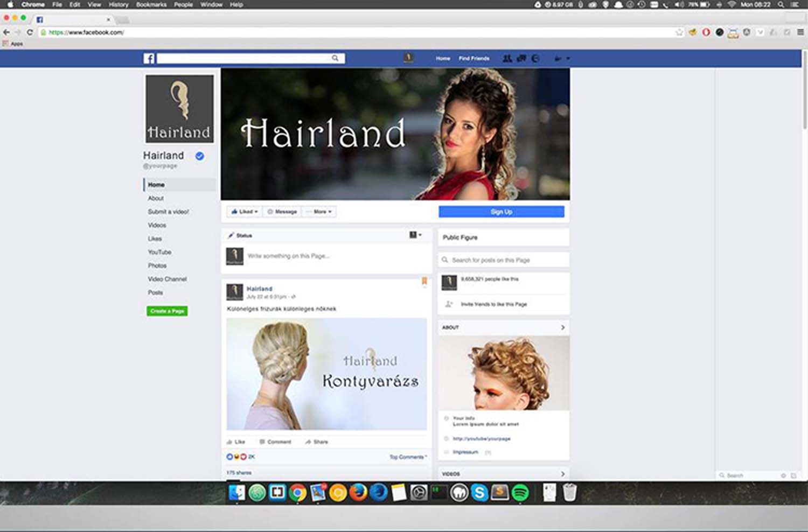Open the messages icon in top bar
This screenshot has width=808, height=532.
tap(521, 58)
